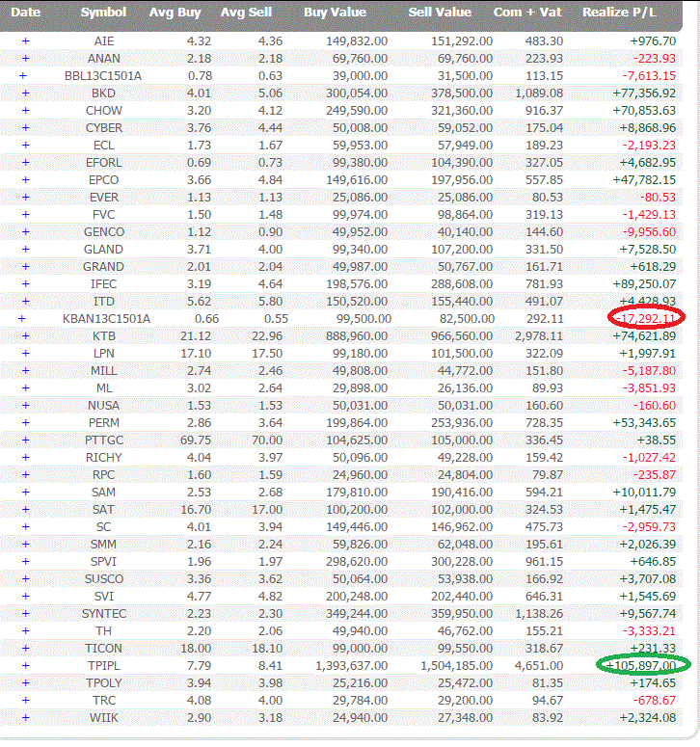Click the Avg Sell column header
The height and width of the screenshot is (747, 700).
[247, 12]
